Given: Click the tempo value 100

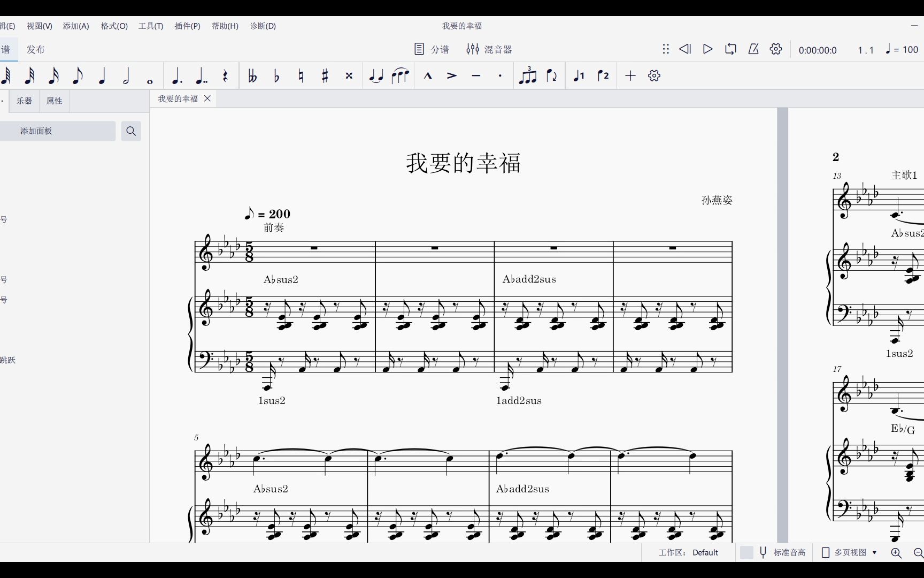Looking at the screenshot, I should tap(911, 50).
